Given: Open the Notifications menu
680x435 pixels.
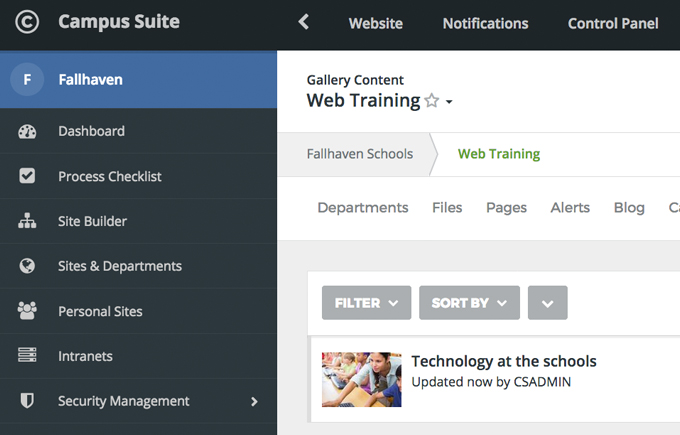Looking at the screenshot, I should pyautogui.click(x=485, y=23).
